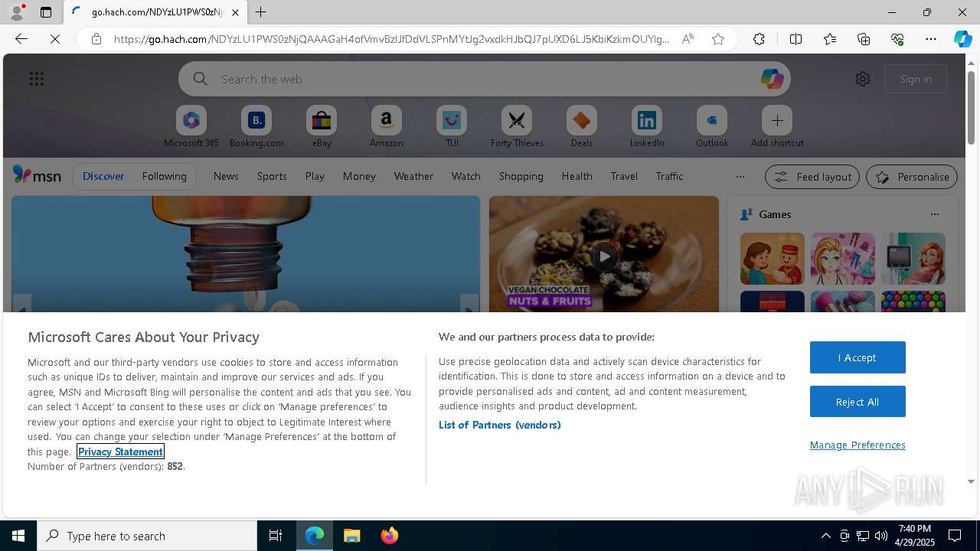This screenshot has height=551, width=980.
Task: Launch Firefox from the taskbar
Action: point(390,536)
